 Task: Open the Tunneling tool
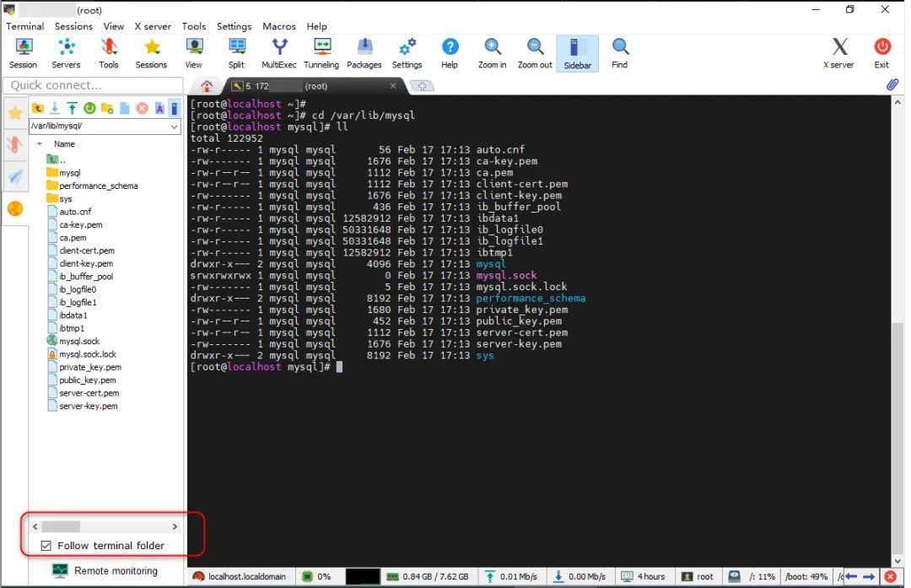[x=321, y=53]
